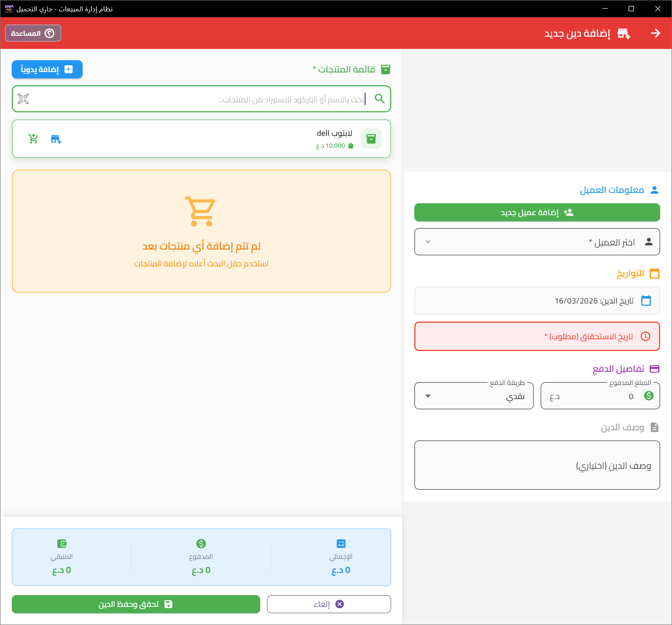The height and width of the screenshot is (625, 672).
Task: Click the clock icon in due date field
Action: (646, 336)
